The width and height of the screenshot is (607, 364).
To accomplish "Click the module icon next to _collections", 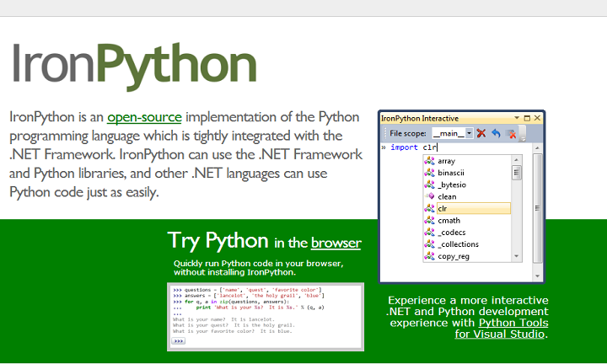I will pyautogui.click(x=429, y=244).
